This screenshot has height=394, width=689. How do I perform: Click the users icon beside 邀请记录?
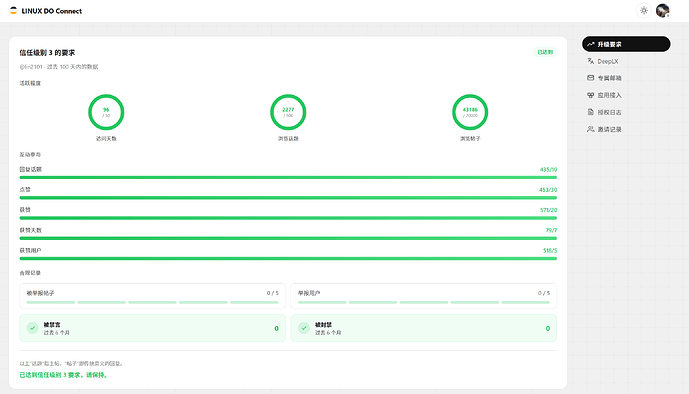591,129
